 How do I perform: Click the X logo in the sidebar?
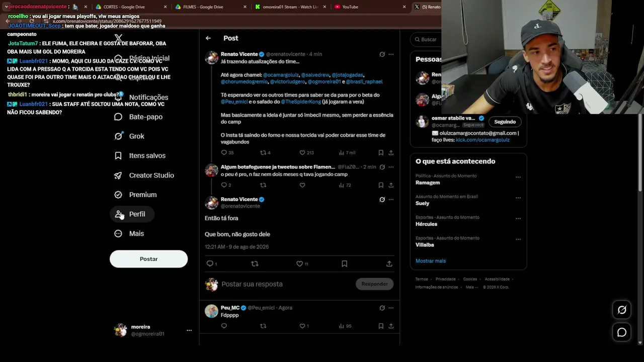(x=118, y=38)
